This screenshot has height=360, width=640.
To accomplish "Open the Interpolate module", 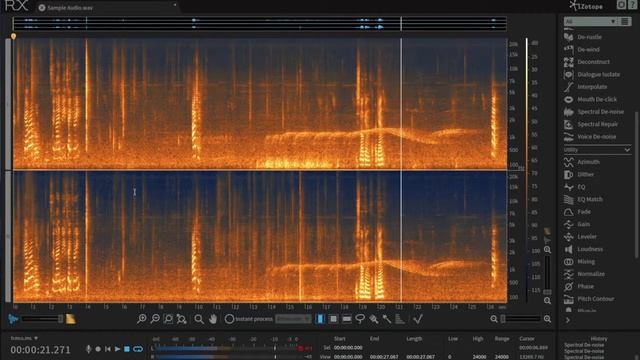I will (586, 87).
